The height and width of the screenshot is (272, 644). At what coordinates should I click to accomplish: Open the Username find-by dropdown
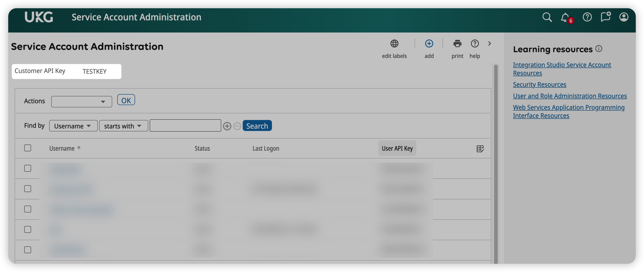pos(73,126)
